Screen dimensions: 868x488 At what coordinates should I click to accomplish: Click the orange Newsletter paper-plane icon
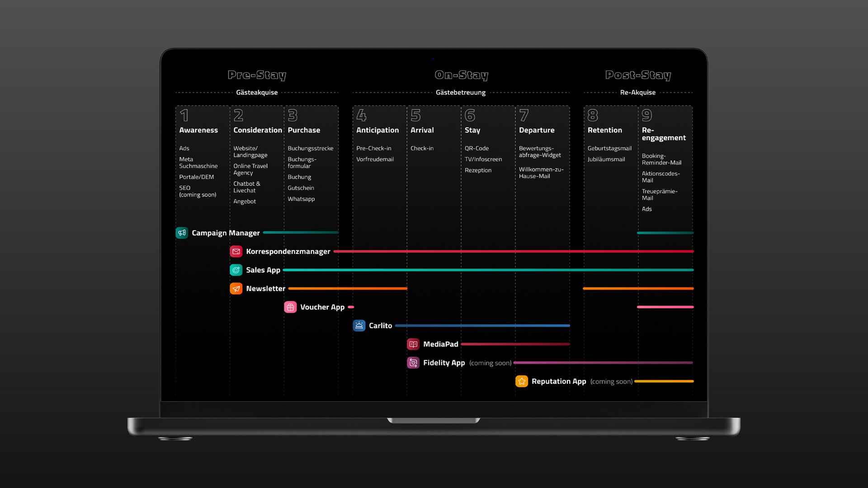click(x=236, y=288)
